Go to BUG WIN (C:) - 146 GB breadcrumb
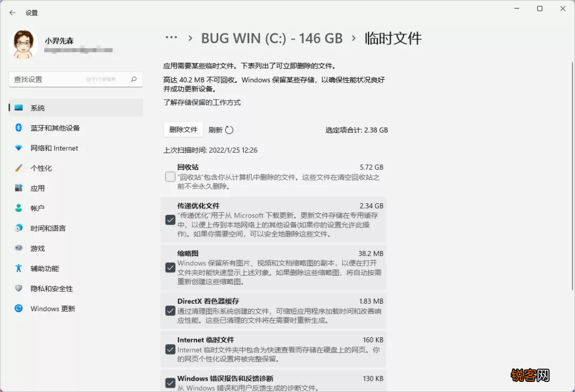This screenshot has width=575, height=392. coord(272,38)
